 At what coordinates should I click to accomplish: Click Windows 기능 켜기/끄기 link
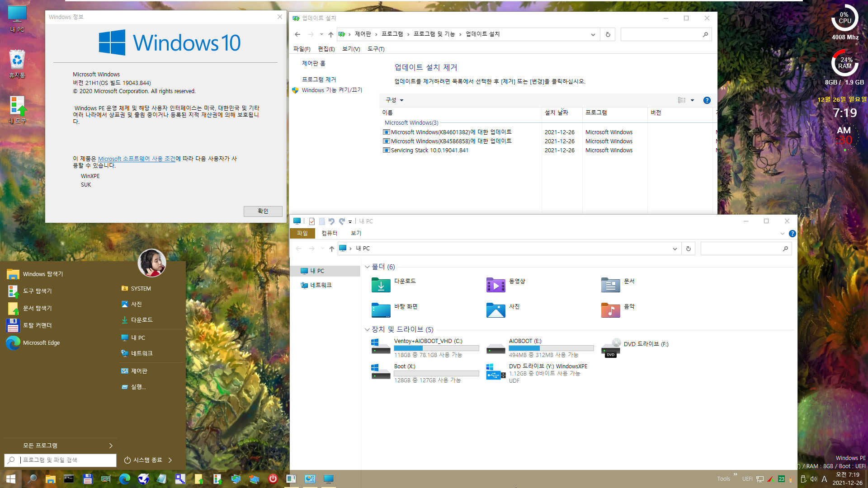[x=332, y=90]
